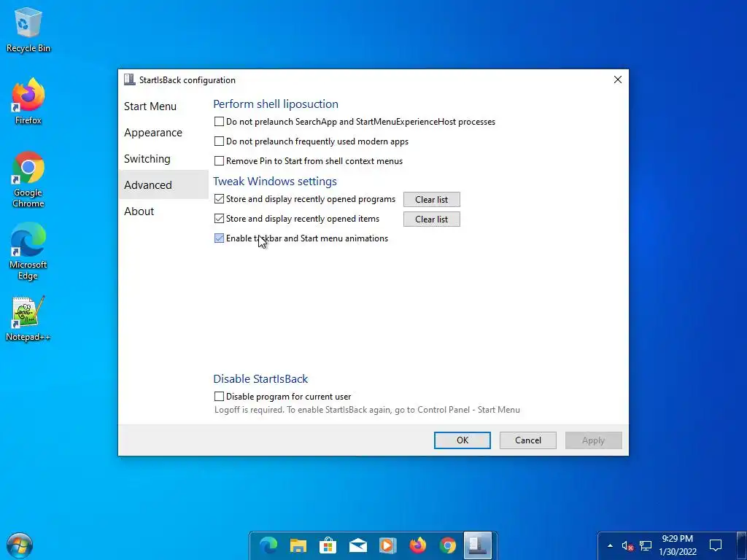The width and height of the screenshot is (747, 560).
Task: Confirm with the OK button
Action: pos(462,440)
